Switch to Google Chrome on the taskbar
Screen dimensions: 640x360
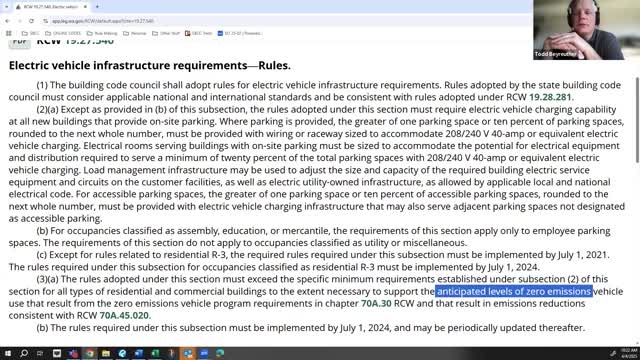click(x=89, y=353)
